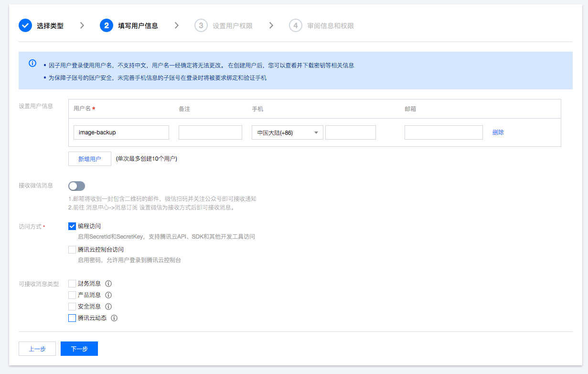Focus the 邮箱 input field

(x=444, y=132)
